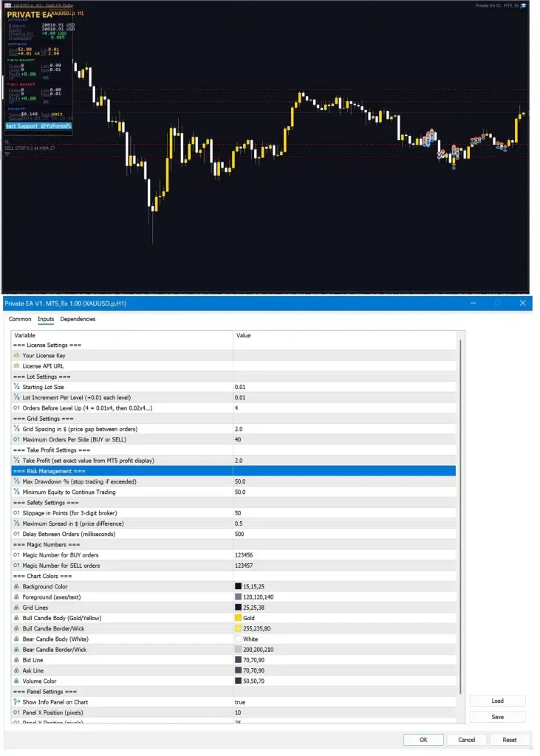Click the Reset button

click(509, 740)
